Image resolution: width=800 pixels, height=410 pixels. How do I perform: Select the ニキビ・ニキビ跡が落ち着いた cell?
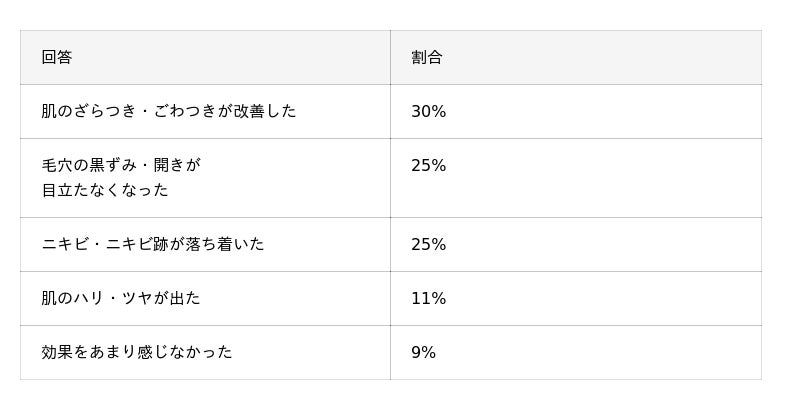[x=152, y=244]
